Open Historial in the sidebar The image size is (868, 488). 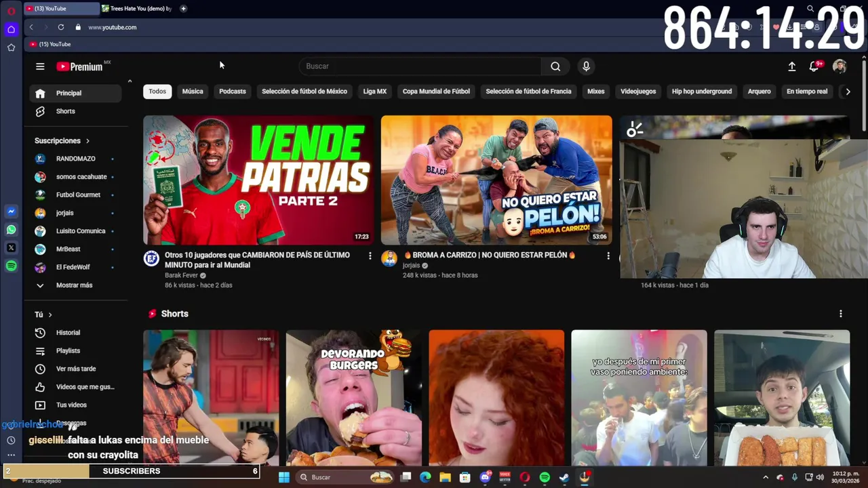pos(75,333)
